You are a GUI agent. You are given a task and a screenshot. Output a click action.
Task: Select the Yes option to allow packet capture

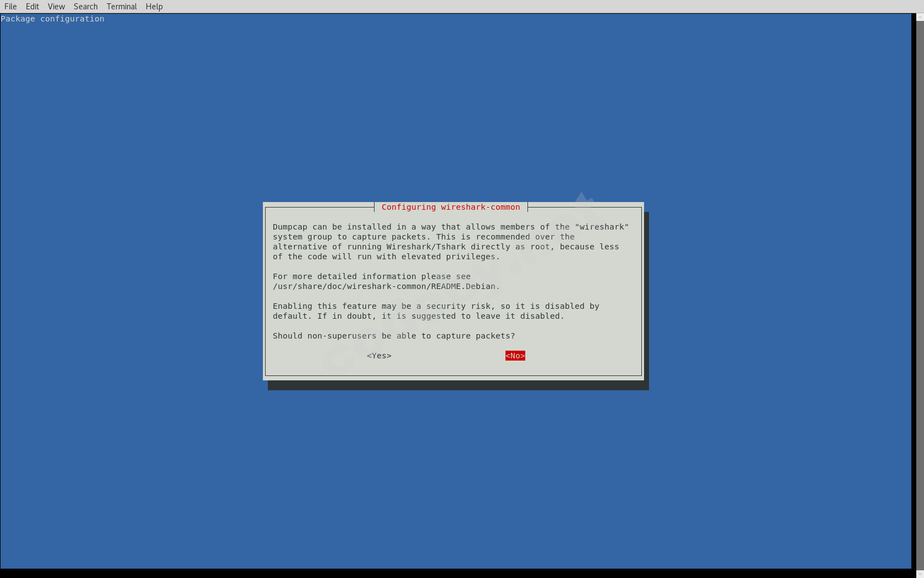tap(378, 356)
